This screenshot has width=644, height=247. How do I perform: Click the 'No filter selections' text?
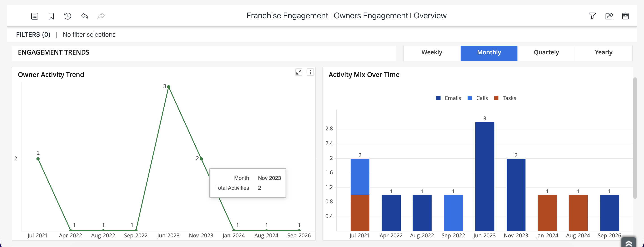(x=89, y=34)
